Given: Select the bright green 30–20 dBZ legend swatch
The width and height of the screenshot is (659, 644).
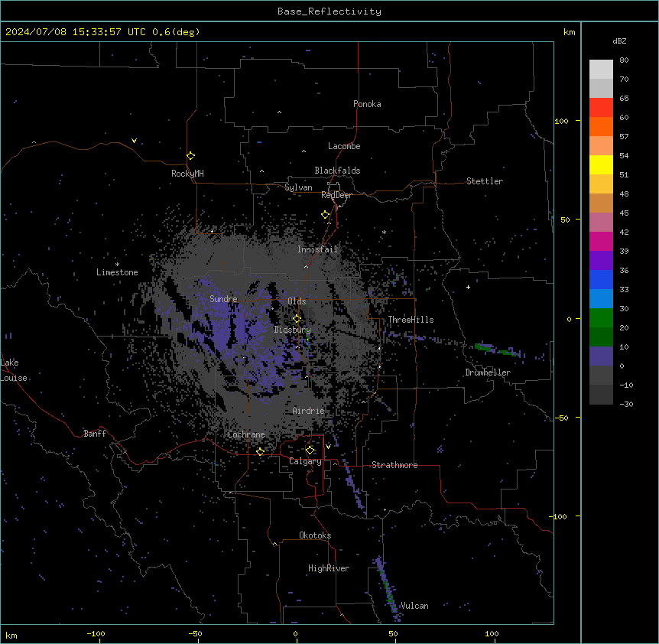Looking at the screenshot, I should point(601,318).
